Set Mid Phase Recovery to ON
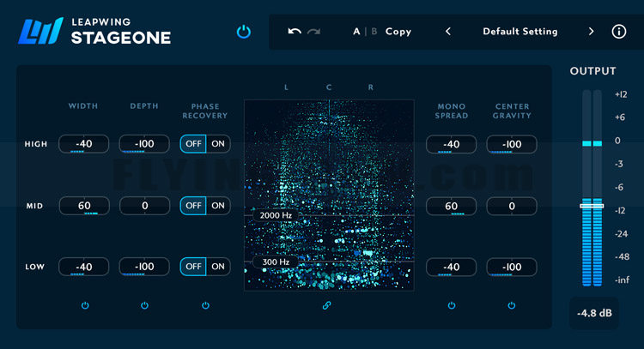Image resolution: width=644 pixels, height=349 pixels. tap(218, 206)
